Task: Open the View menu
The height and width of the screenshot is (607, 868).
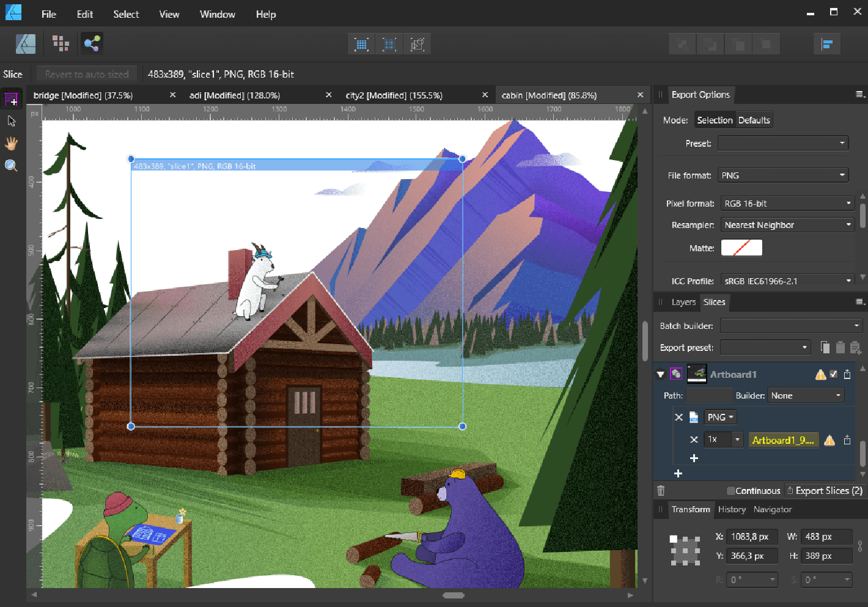Action: click(x=169, y=14)
